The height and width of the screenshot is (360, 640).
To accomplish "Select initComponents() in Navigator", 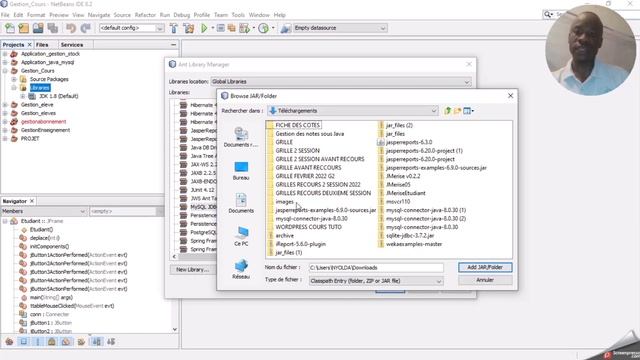I will click(49, 247).
